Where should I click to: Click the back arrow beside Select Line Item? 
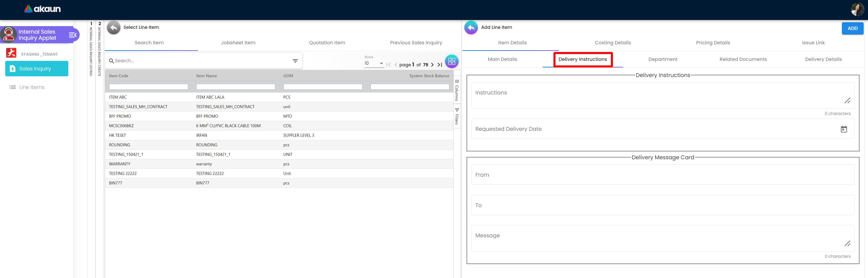pyautogui.click(x=113, y=28)
